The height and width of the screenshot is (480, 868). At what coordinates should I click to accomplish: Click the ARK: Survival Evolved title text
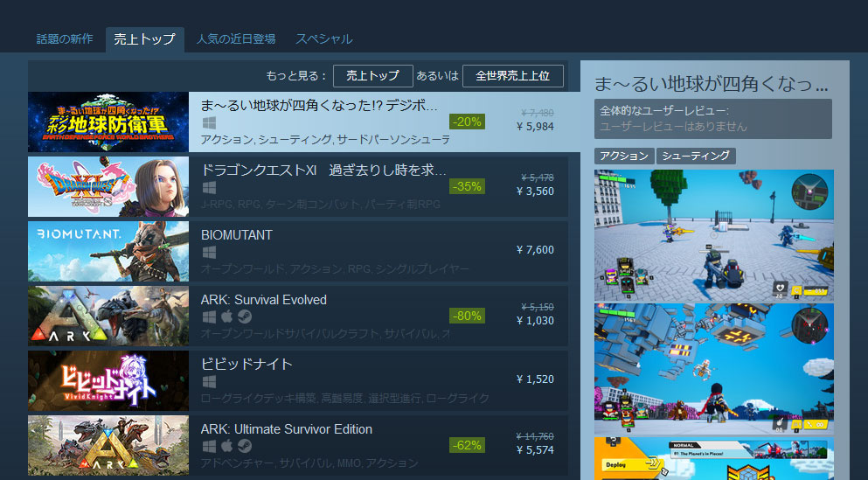tap(263, 300)
